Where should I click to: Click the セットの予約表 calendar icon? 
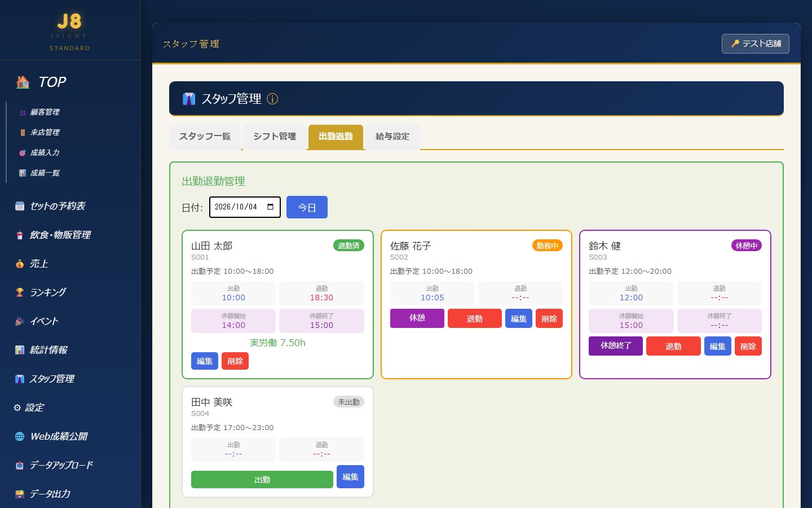pos(20,206)
